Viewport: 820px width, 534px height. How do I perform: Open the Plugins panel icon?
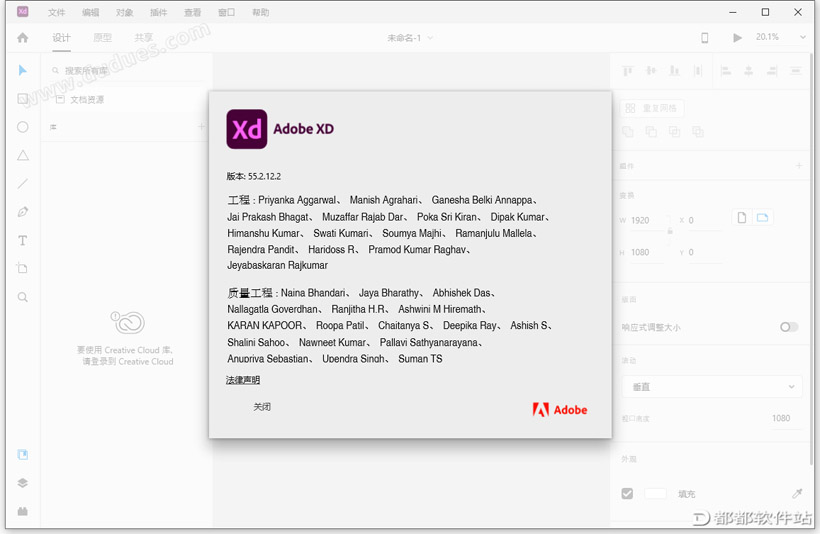pos(22,511)
